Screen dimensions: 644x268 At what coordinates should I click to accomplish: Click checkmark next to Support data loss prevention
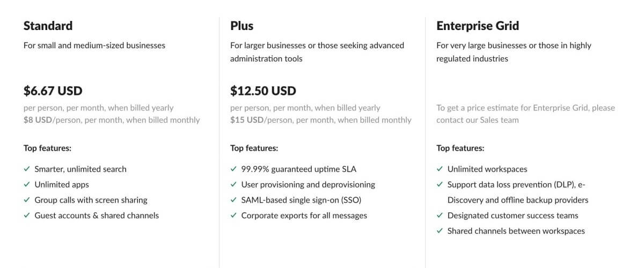click(x=440, y=184)
